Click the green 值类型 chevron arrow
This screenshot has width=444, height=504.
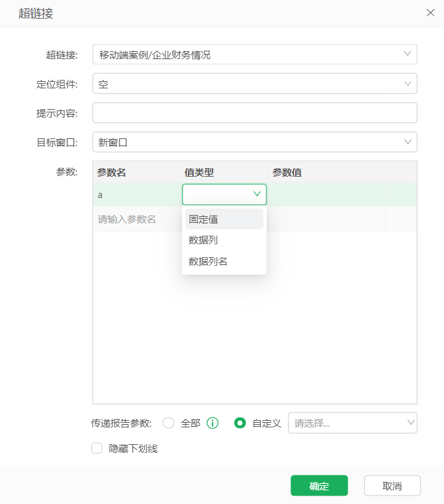[x=257, y=194]
